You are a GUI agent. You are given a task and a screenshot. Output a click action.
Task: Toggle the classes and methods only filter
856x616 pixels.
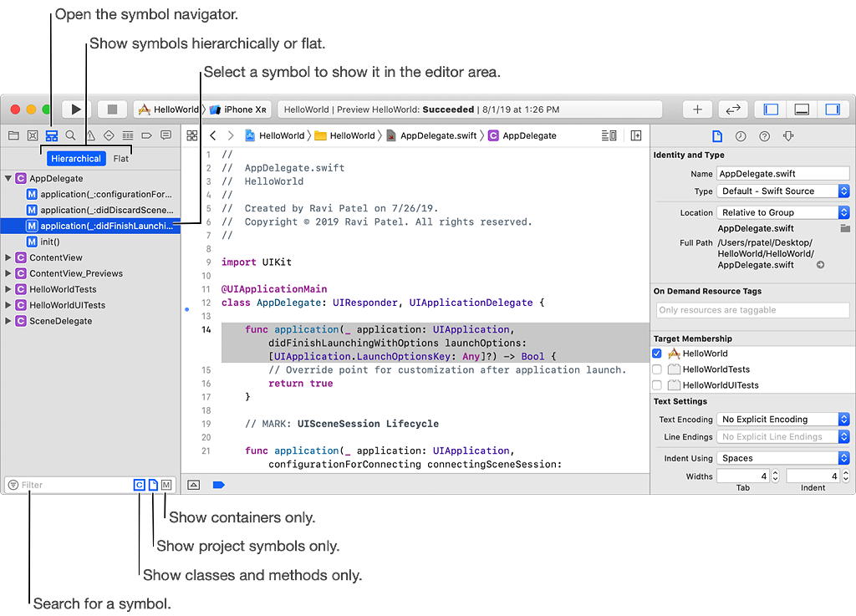(x=140, y=485)
